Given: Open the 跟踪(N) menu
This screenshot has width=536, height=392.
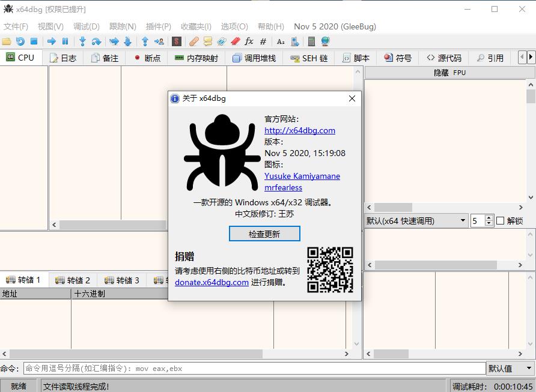Looking at the screenshot, I should (123, 26).
